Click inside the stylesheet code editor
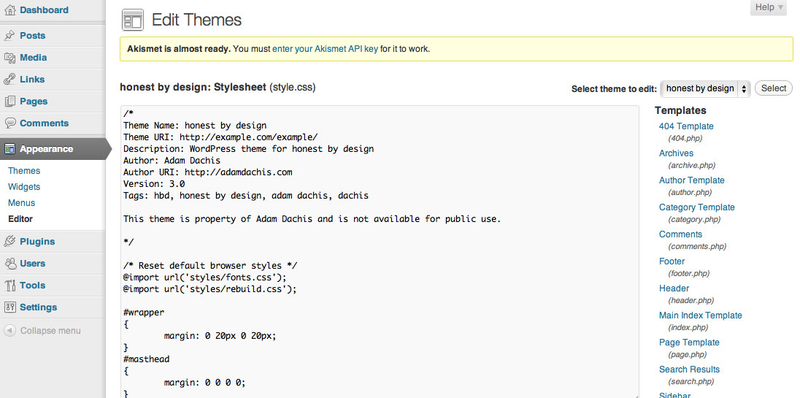 pyautogui.click(x=380, y=251)
